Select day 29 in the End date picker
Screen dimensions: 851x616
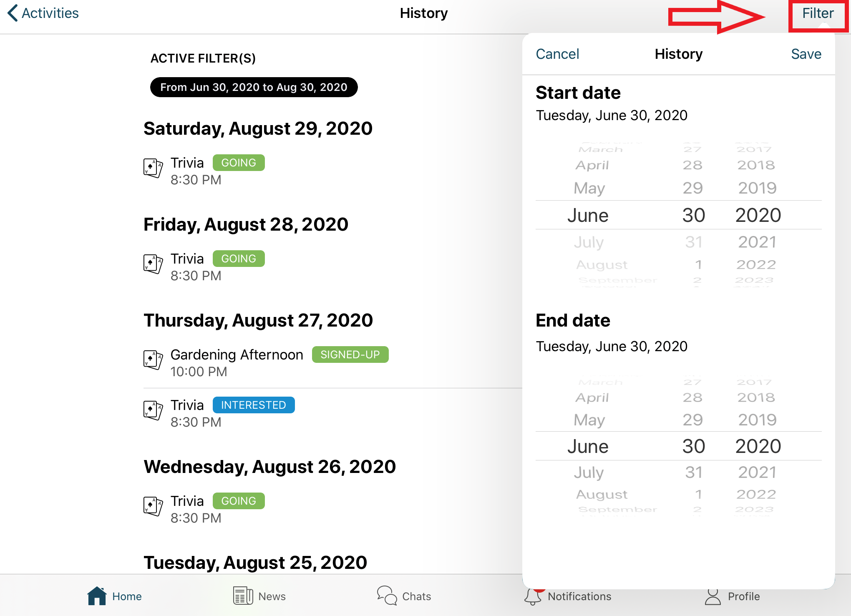[693, 420]
